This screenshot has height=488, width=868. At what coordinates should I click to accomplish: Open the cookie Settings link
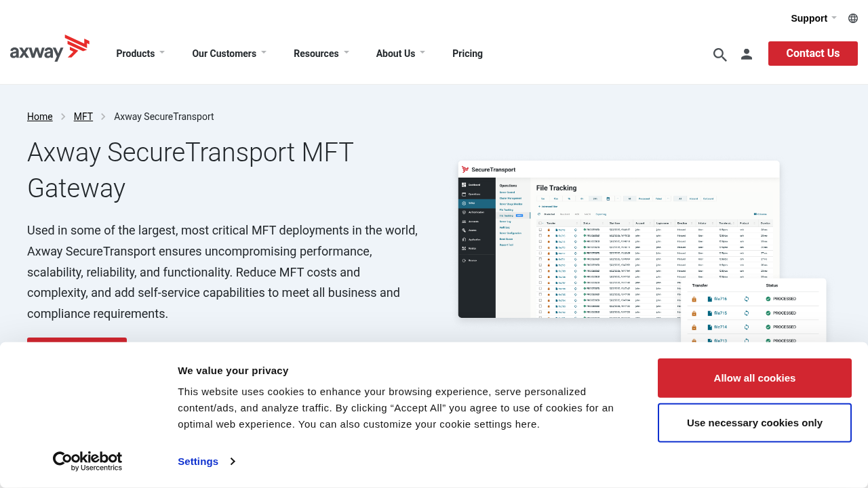pos(206,462)
